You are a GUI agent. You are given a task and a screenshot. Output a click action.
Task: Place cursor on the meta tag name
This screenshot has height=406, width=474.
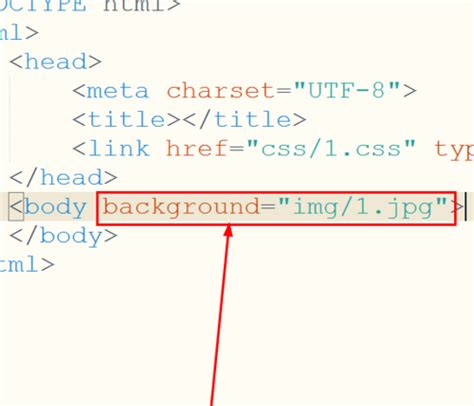[118, 91]
